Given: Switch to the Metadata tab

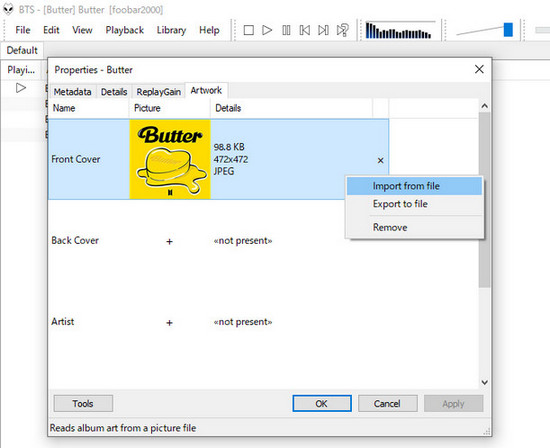Looking at the screenshot, I should click(72, 92).
